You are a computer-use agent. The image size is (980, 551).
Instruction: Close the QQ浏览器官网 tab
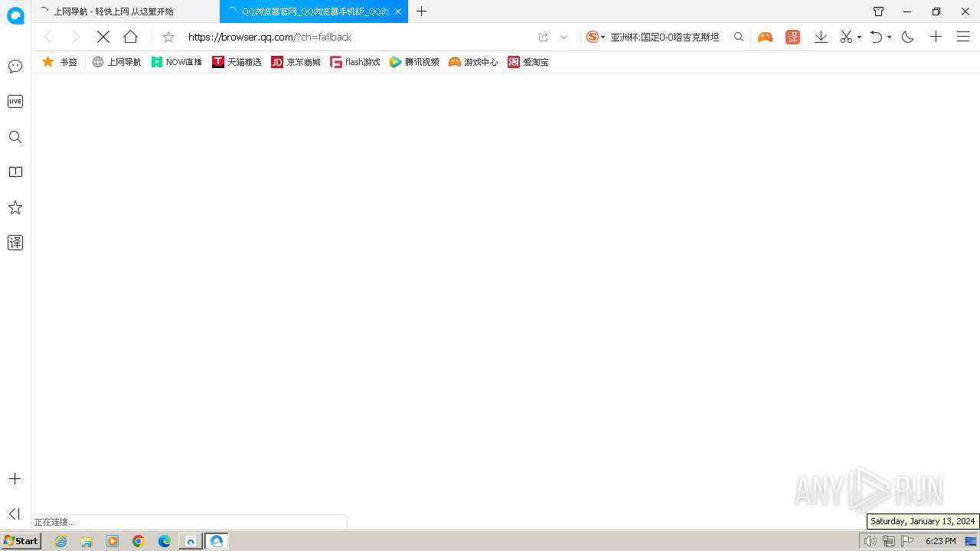[398, 11]
